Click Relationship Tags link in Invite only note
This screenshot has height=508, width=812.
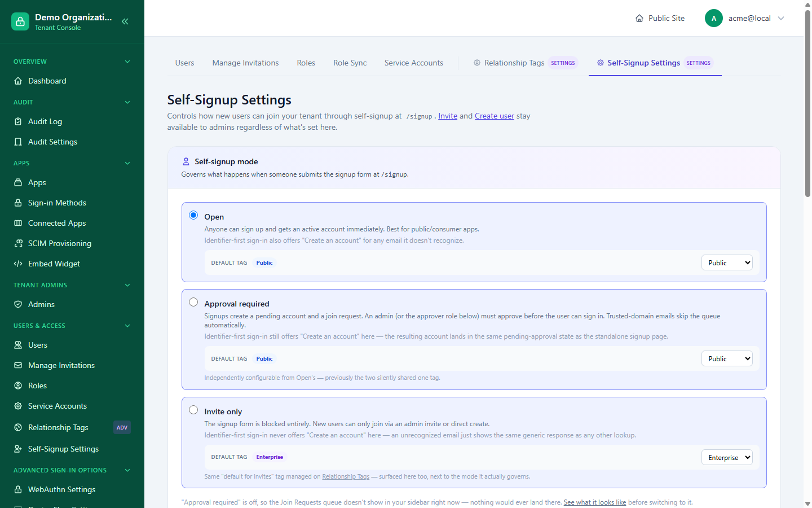tap(346, 476)
